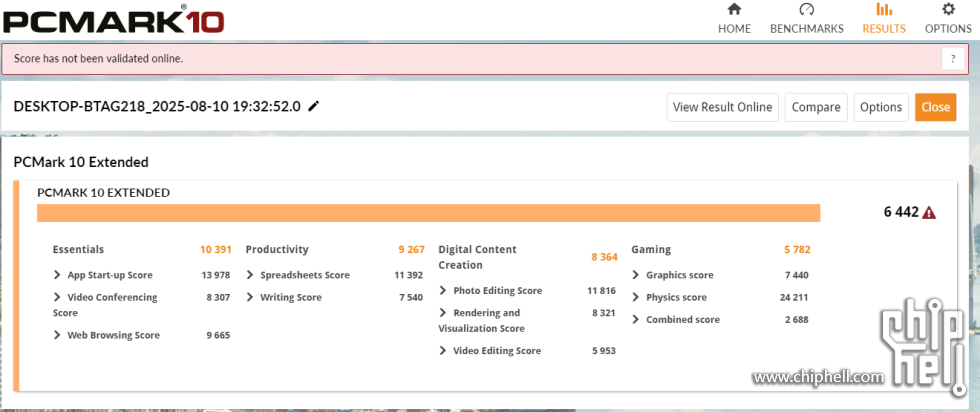Click Essentials score 10 391
980x412 pixels.
[x=216, y=249]
